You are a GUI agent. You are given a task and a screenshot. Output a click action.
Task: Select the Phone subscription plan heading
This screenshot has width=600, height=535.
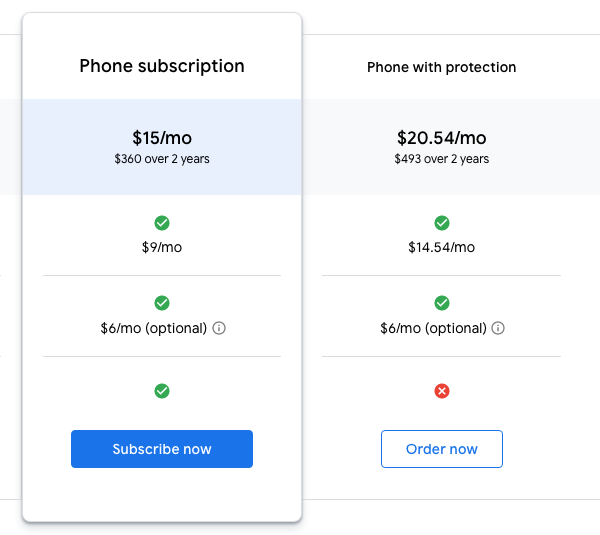(x=162, y=67)
